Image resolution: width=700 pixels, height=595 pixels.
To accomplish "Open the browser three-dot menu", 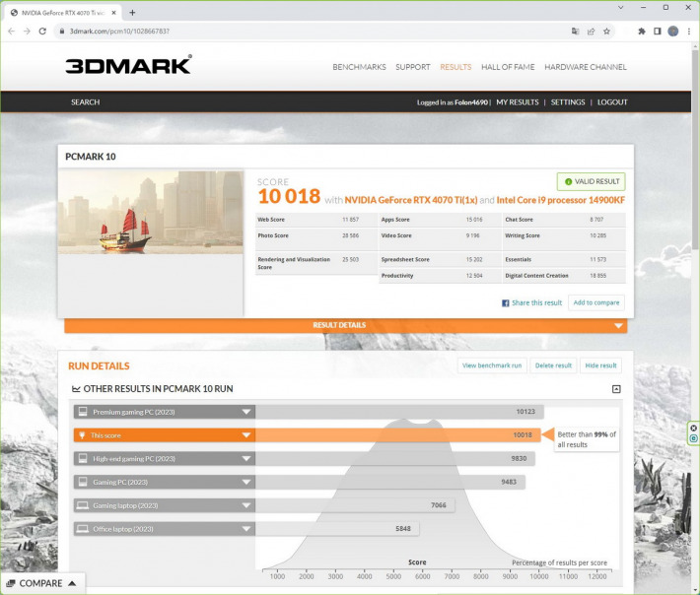I will 688,31.
